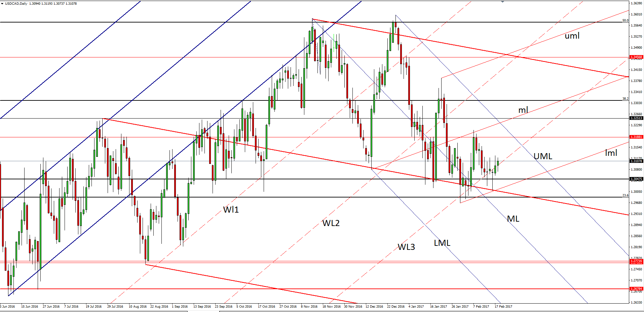Select the 'WL2' warning line label

click(331, 223)
